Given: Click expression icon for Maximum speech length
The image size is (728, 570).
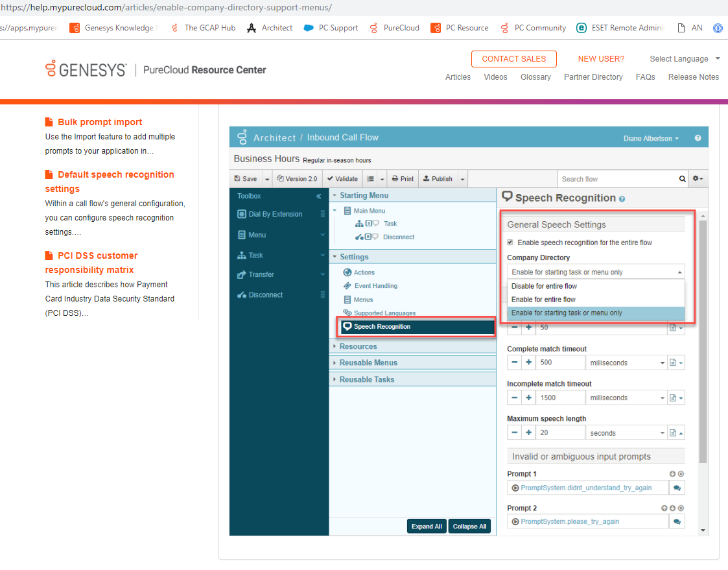Looking at the screenshot, I should (x=676, y=433).
